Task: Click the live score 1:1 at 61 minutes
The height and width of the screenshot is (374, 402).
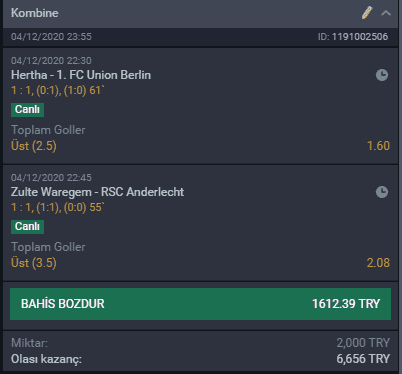Action: (x=58, y=90)
